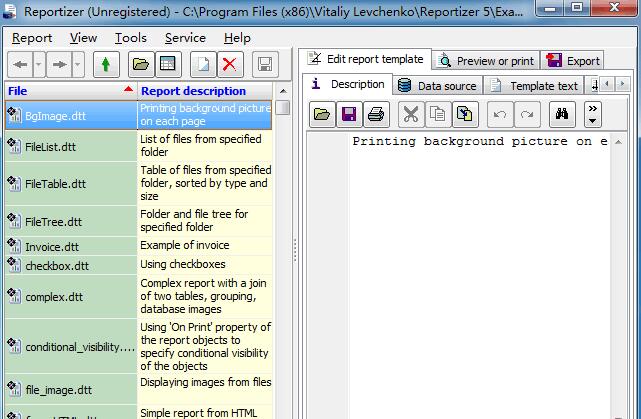Click the 'Using checkboxes' description cell

pyautogui.click(x=205, y=264)
